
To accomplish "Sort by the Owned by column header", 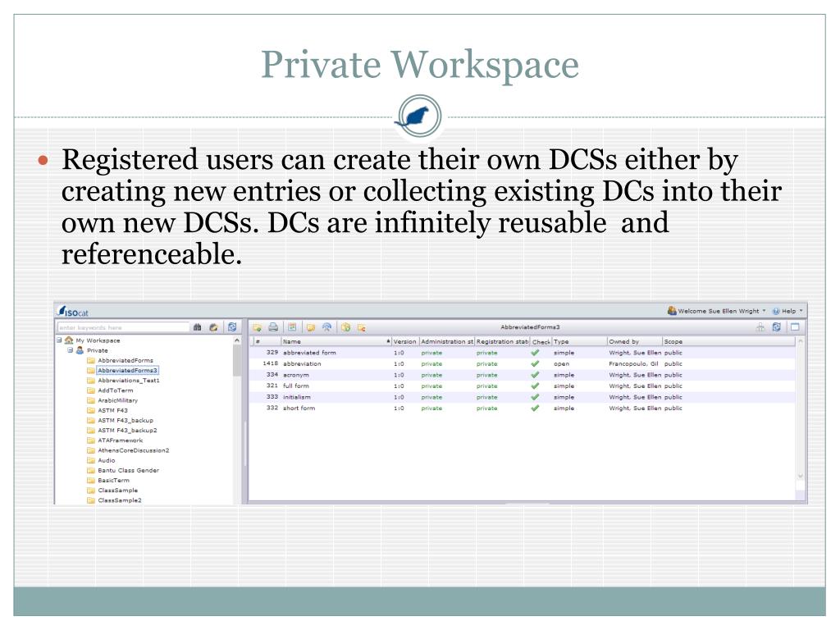I will (635, 341).
